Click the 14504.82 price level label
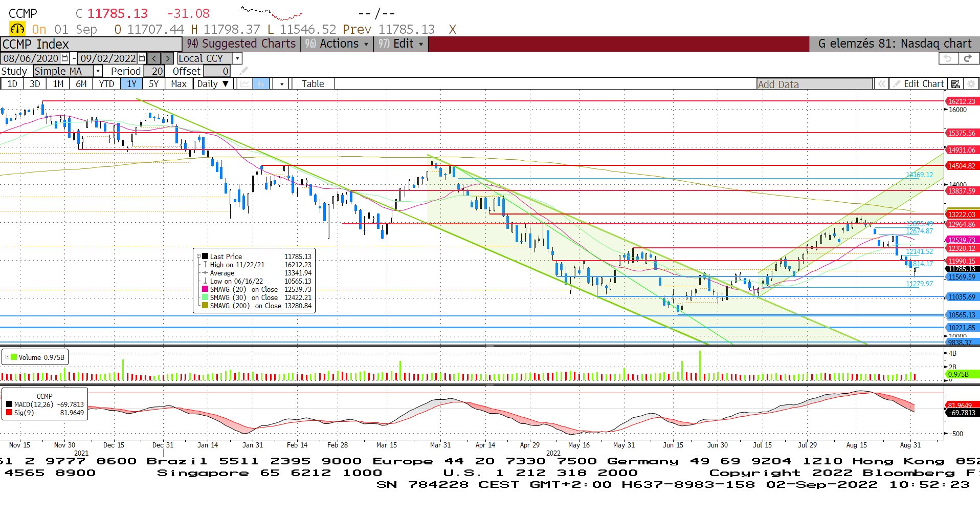980x513 pixels. (x=962, y=166)
